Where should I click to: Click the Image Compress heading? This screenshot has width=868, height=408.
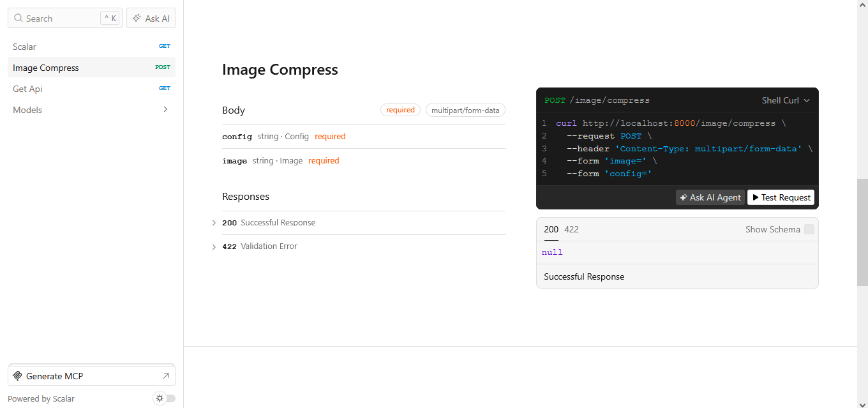click(280, 70)
